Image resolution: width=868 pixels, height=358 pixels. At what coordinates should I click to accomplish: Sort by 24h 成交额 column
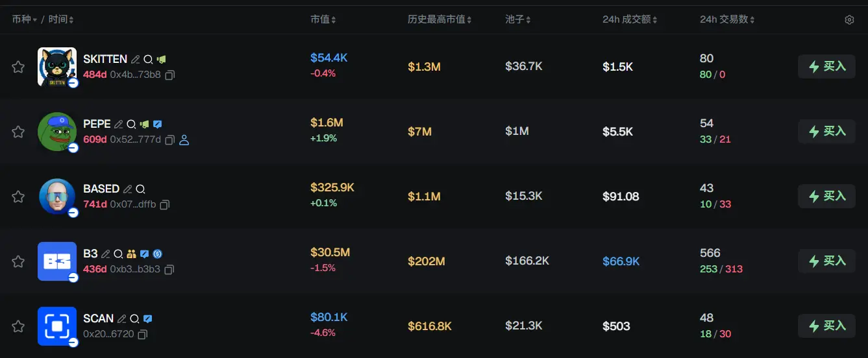[630, 20]
